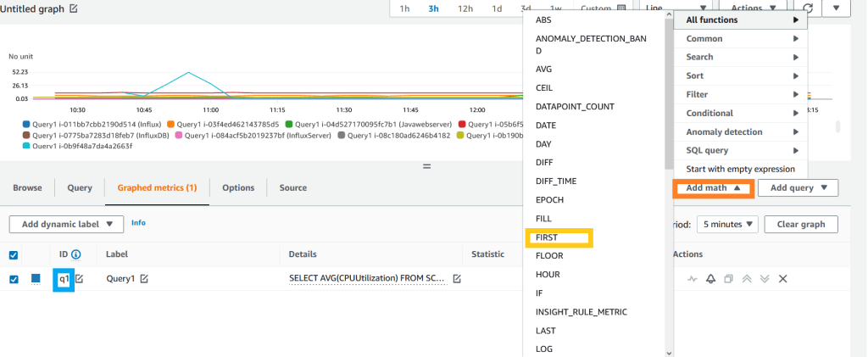868x357 pixels.
Task: Create alarm bell icon for Query1
Action: pos(710,279)
